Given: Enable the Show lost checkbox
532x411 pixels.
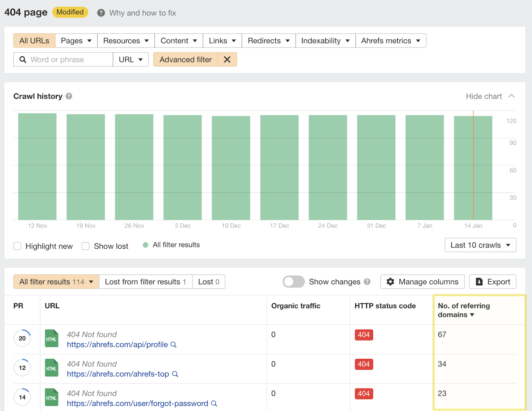Looking at the screenshot, I should pyautogui.click(x=85, y=246).
